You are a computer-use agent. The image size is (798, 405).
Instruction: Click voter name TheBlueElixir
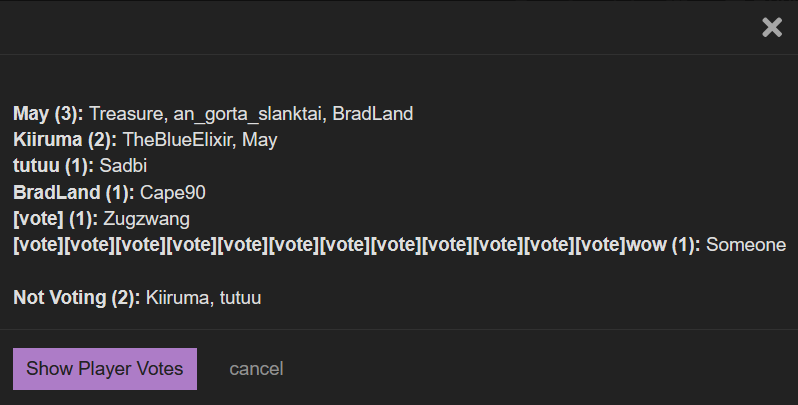click(179, 139)
